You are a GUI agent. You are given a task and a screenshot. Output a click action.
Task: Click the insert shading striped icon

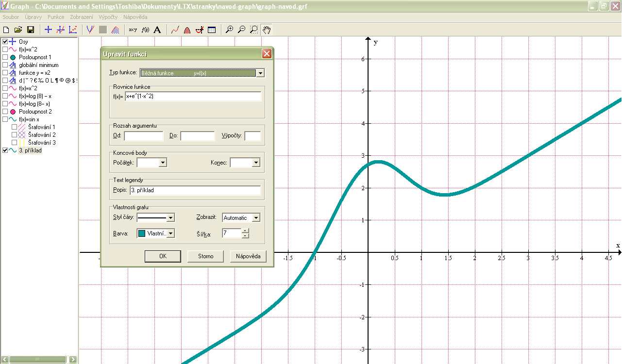tap(115, 30)
